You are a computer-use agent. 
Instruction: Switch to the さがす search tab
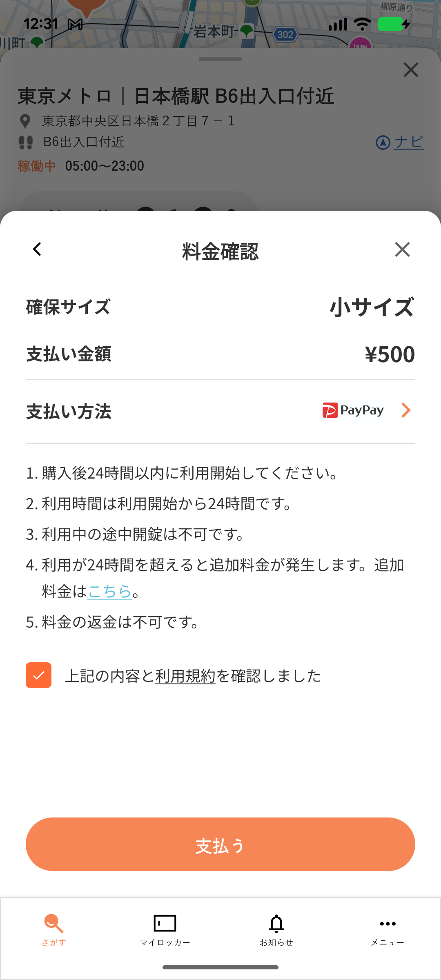tap(53, 930)
